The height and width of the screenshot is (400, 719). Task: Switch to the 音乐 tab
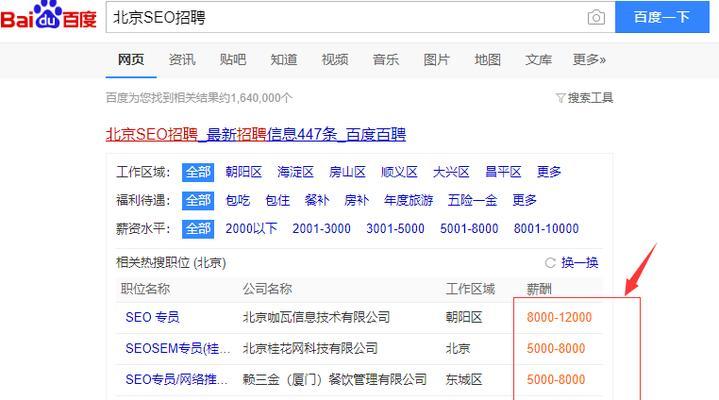[x=386, y=60]
